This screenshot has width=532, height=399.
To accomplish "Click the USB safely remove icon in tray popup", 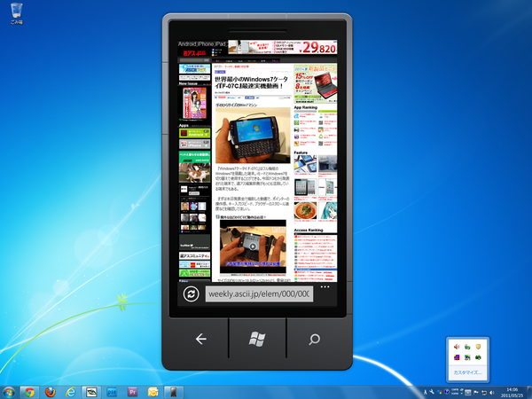I will tap(467, 347).
